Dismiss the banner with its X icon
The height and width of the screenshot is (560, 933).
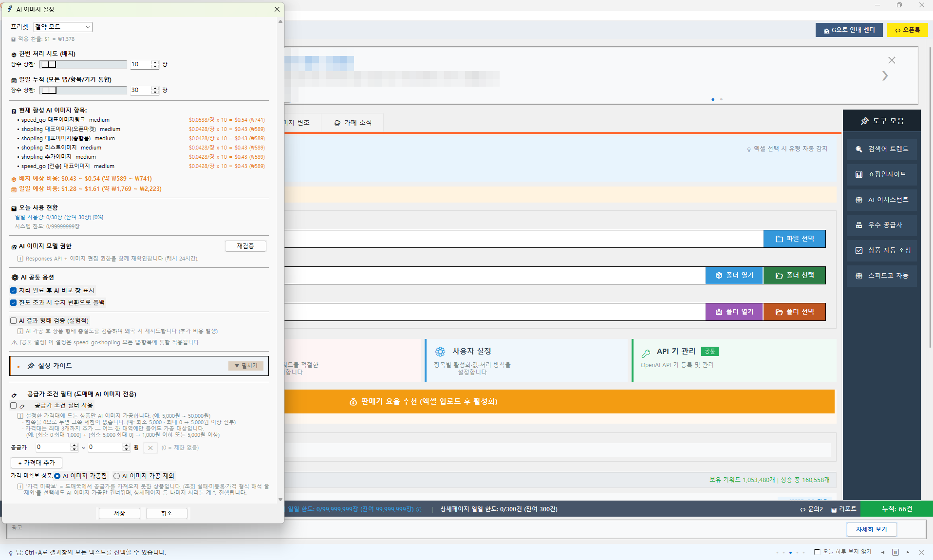pyautogui.click(x=892, y=60)
